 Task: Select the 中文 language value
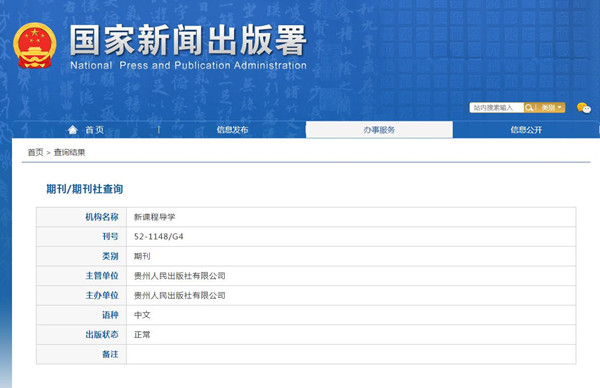[142, 315]
